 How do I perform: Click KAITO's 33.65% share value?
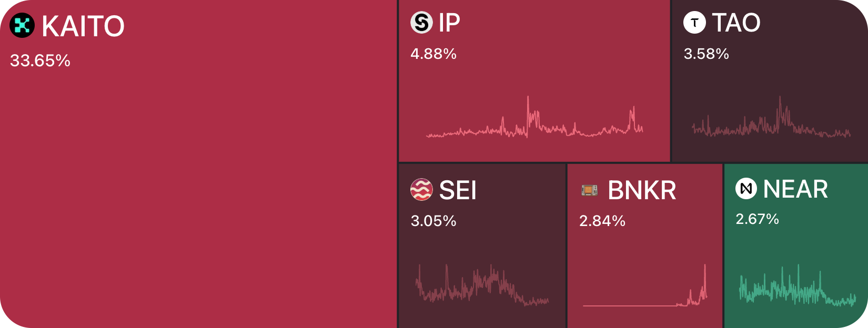point(40,61)
